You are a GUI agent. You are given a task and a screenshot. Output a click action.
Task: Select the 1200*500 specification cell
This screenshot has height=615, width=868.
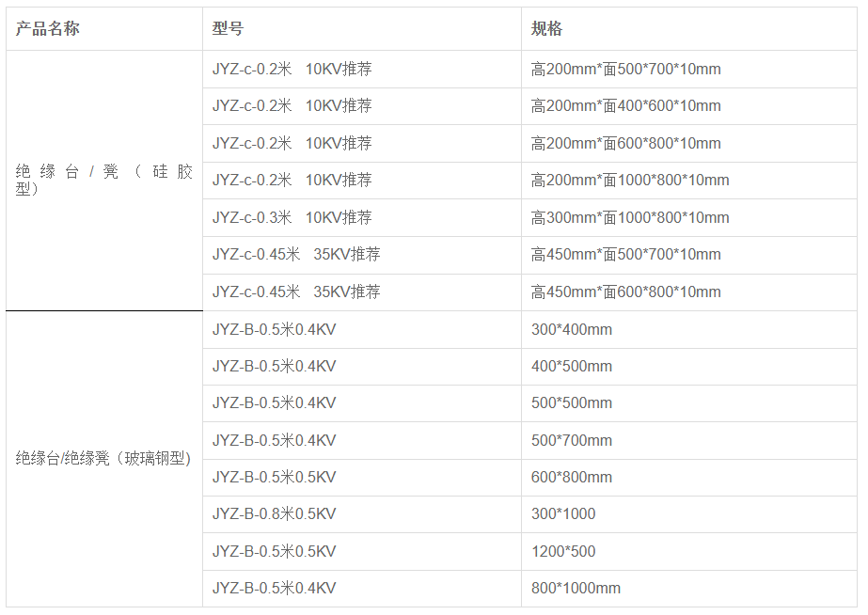point(689,552)
